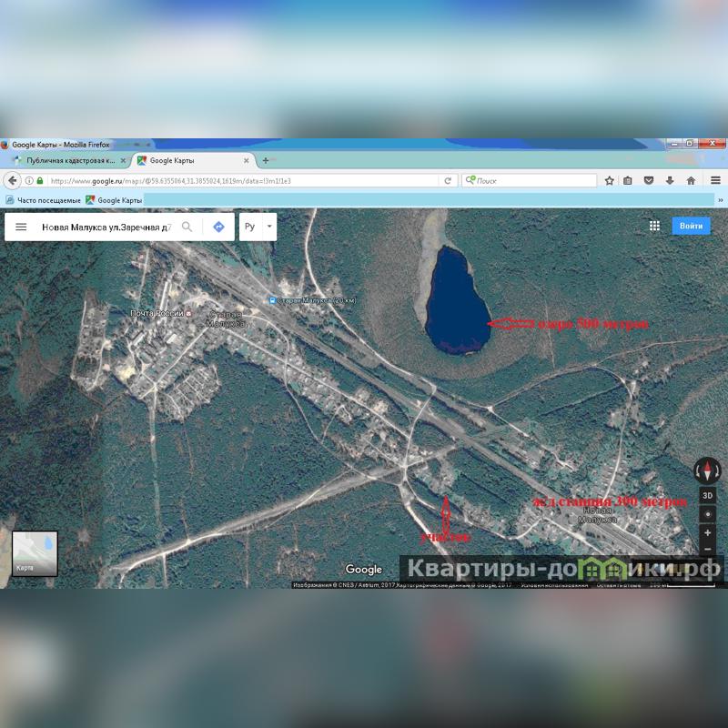Click the search magnifier in Maps
This screenshot has width=728, height=728.
pos(187,227)
